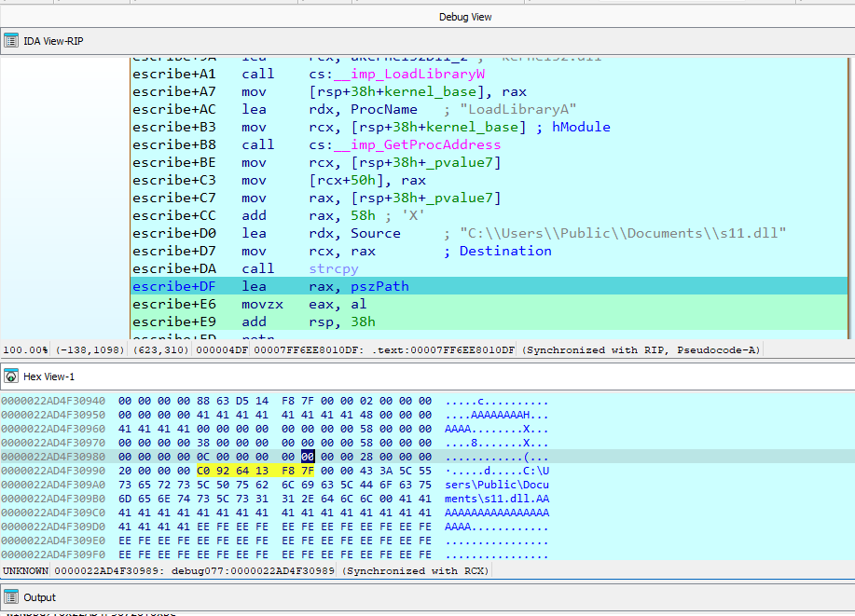Click the escribe+B3 address
This screenshot has width=855, height=616.
[174, 127]
